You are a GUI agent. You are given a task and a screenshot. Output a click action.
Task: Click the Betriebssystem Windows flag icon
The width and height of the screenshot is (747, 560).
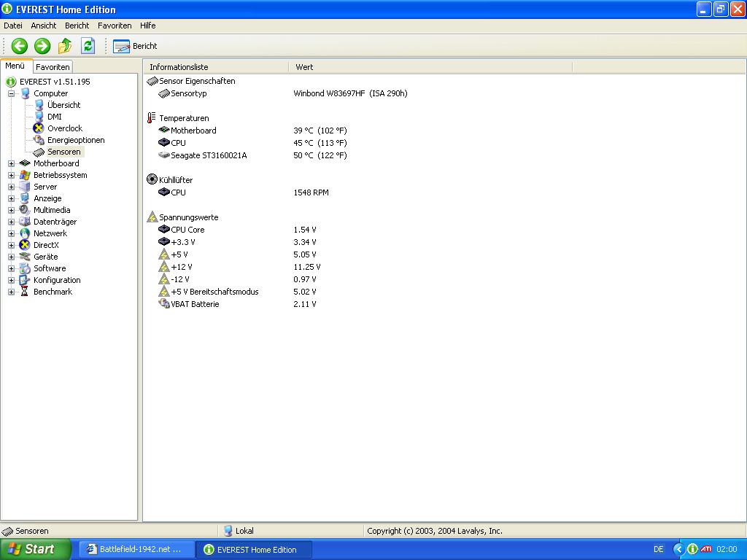(25, 175)
